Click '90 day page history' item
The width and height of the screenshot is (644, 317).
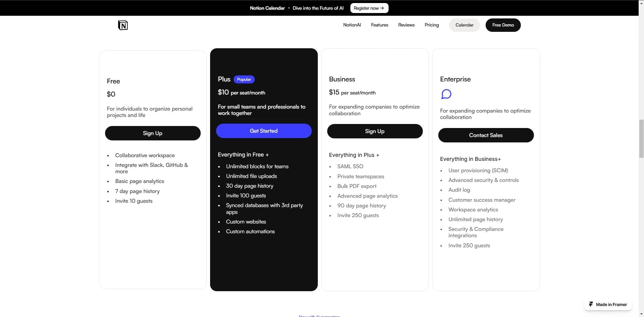point(362,205)
